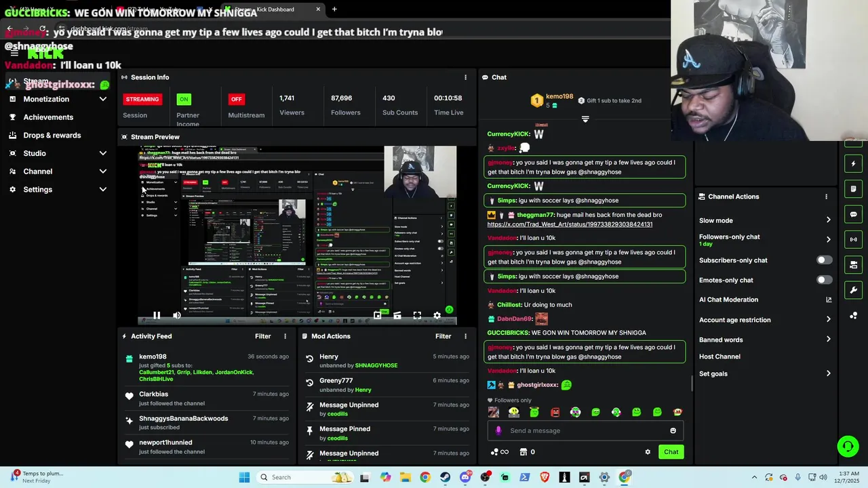This screenshot has width=868, height=488.
Task: Expand Banned words settings
Action: point(828,340)
